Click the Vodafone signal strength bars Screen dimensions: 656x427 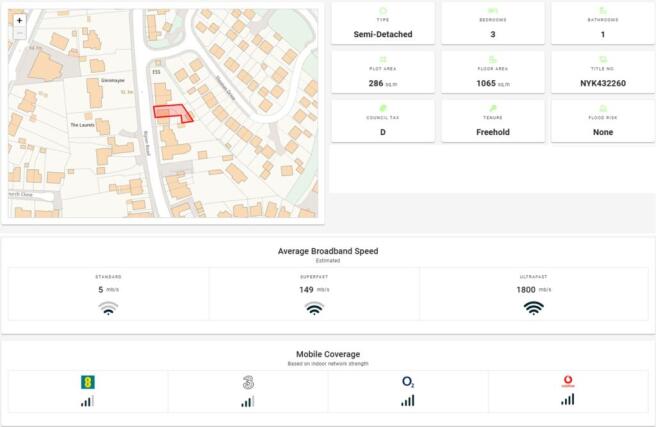568,400
